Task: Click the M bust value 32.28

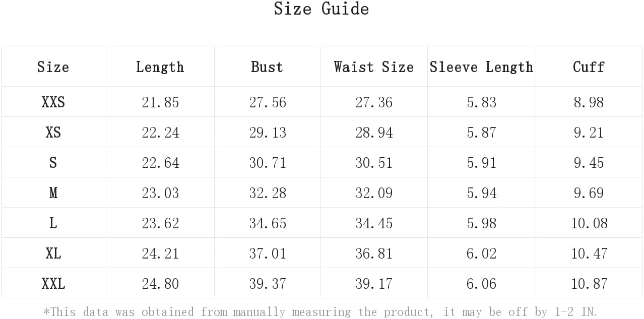Action: click(x=268, y=193)
